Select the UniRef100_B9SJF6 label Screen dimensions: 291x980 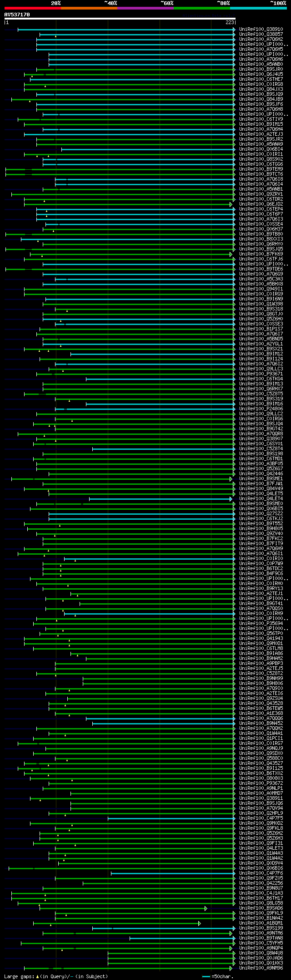pyautogui.click(x=261, y=104)
